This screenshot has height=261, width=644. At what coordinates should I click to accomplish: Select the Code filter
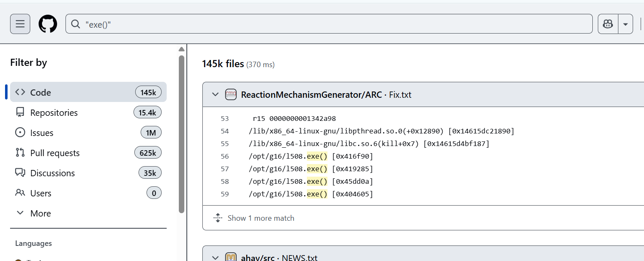pyautogui.click(x=40, y=92)
